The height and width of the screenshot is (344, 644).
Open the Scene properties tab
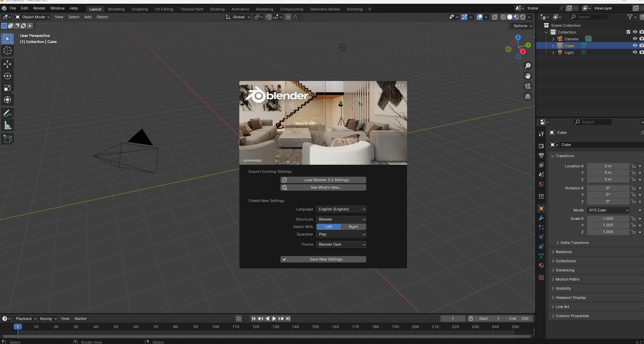(x=541, y=175)
